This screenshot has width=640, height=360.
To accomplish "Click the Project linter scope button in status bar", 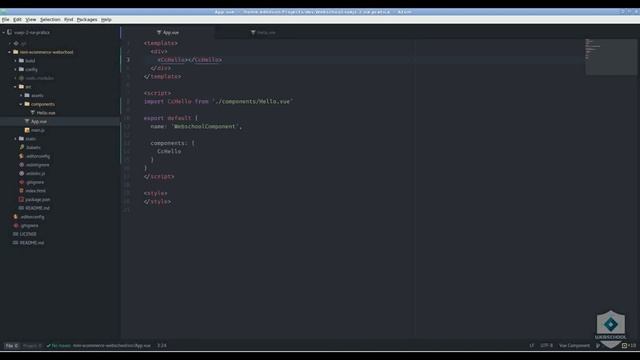I will 32,346.
